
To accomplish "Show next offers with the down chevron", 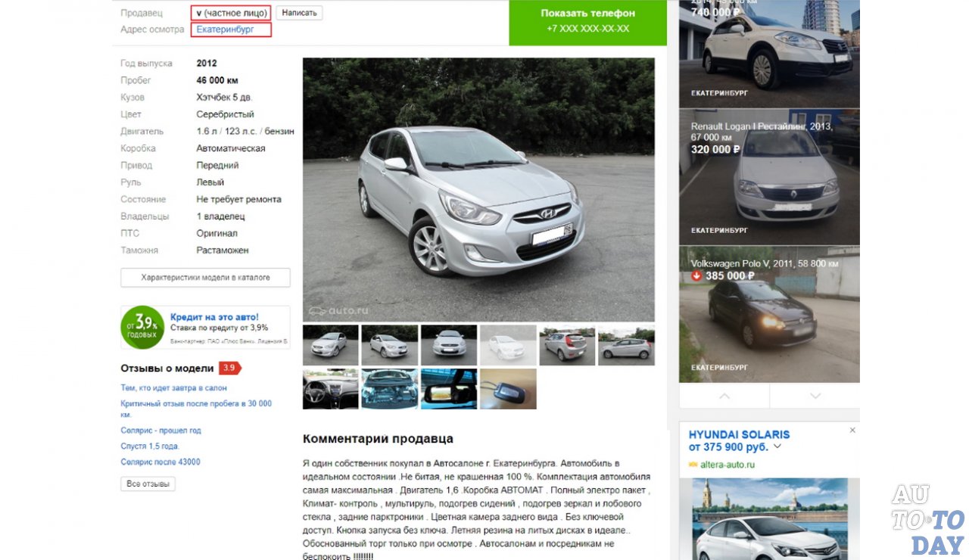I will [x=815, y=396].
